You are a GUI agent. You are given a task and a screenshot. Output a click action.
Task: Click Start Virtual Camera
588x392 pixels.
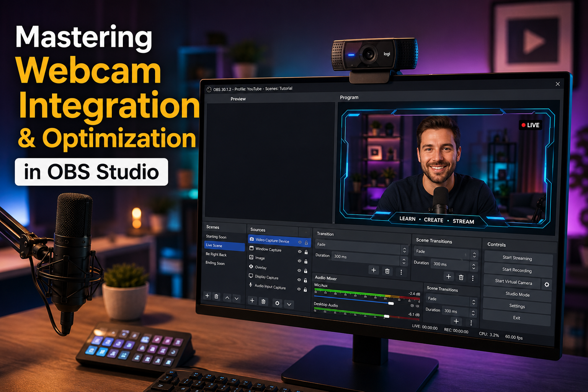click(x=512, y=282)
